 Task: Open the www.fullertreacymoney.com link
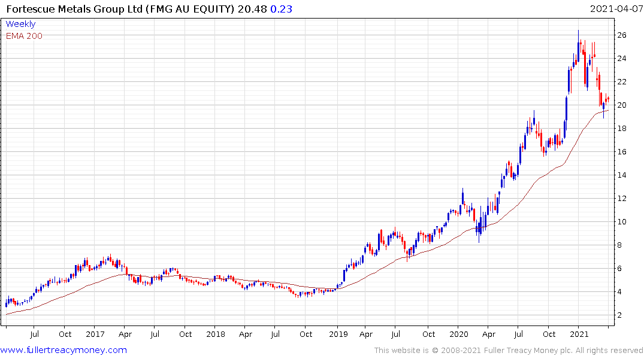(64, 350)
